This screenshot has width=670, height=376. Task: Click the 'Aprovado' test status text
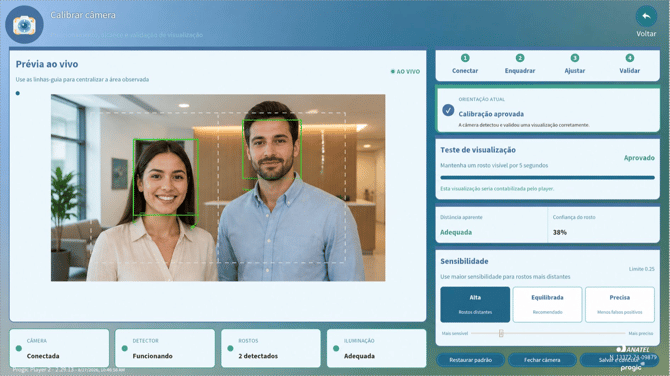click(639, 158)
